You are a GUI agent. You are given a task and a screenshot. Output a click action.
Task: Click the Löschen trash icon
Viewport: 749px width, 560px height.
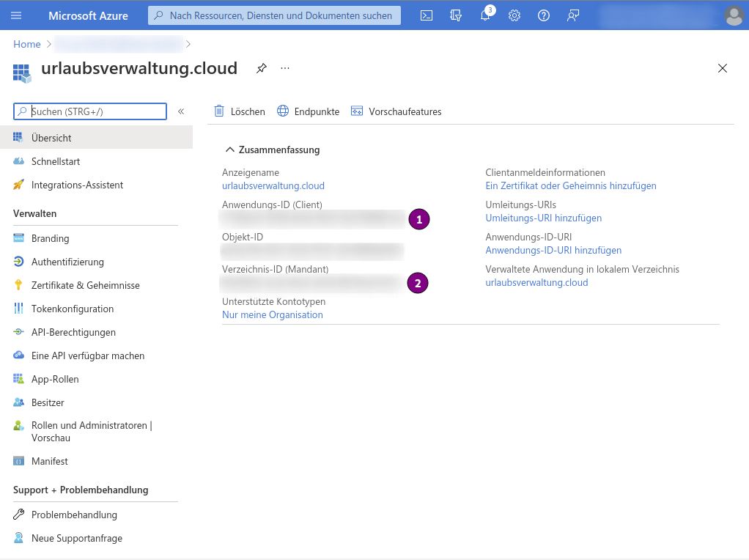point(219,111)
